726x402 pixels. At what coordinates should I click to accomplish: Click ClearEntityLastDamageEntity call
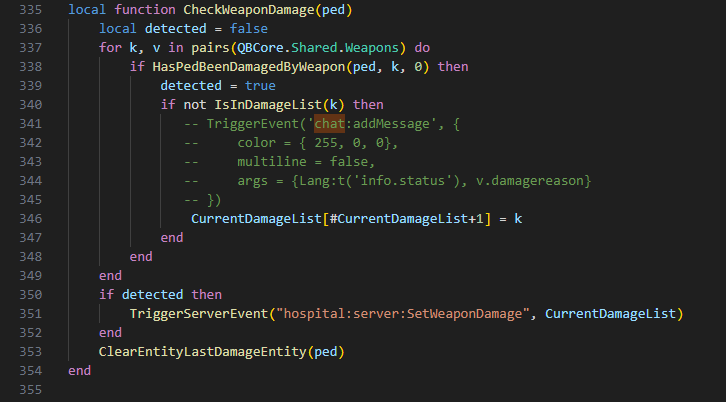(x=202, y=352)
